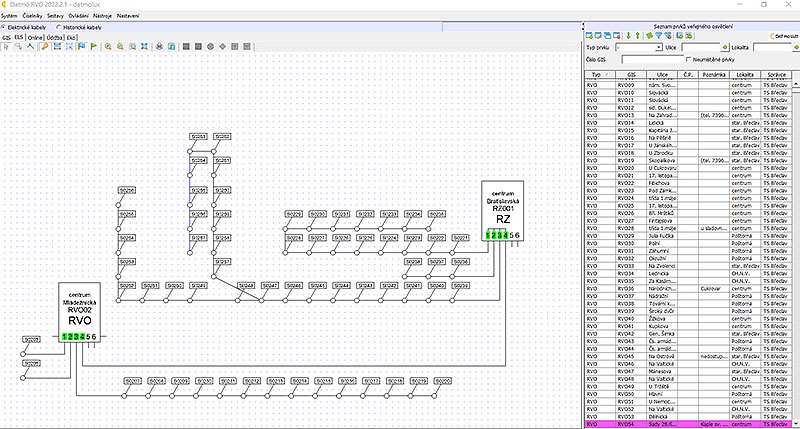Apply filter using the funnel icon
This screenshot has height=429, width=800.
coord(659,36)
